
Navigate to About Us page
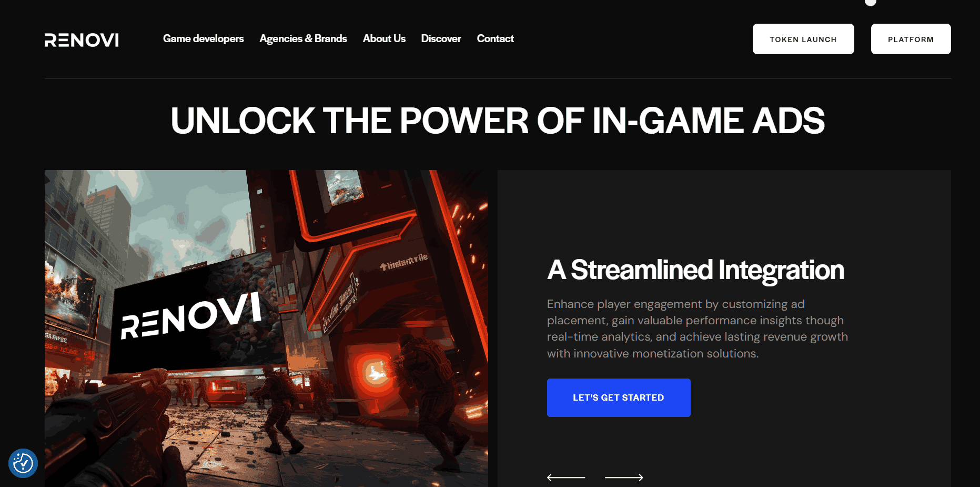(x=384, y=38)
